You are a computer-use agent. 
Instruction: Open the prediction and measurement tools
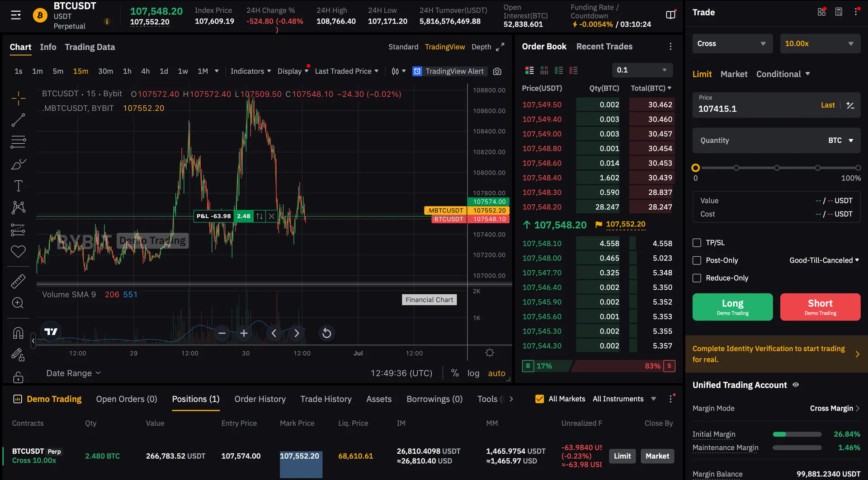click(18, 230)
